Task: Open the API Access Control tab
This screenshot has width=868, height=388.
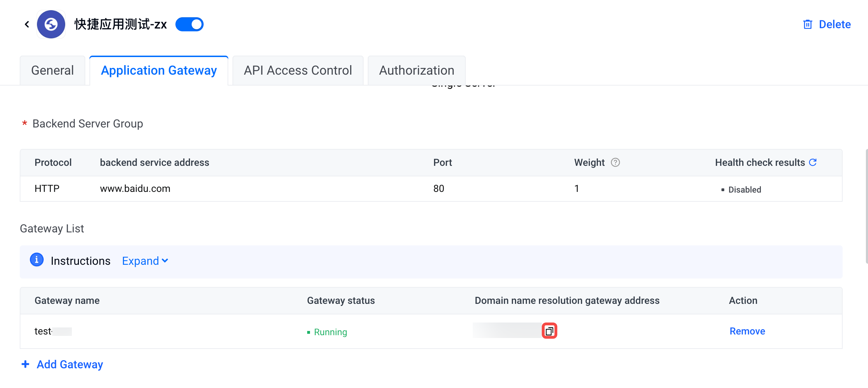Action: 298,70
